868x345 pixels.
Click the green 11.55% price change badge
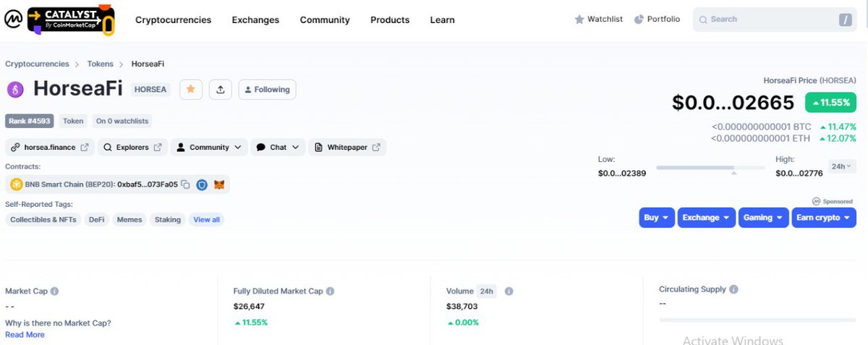tap(830, 103)
